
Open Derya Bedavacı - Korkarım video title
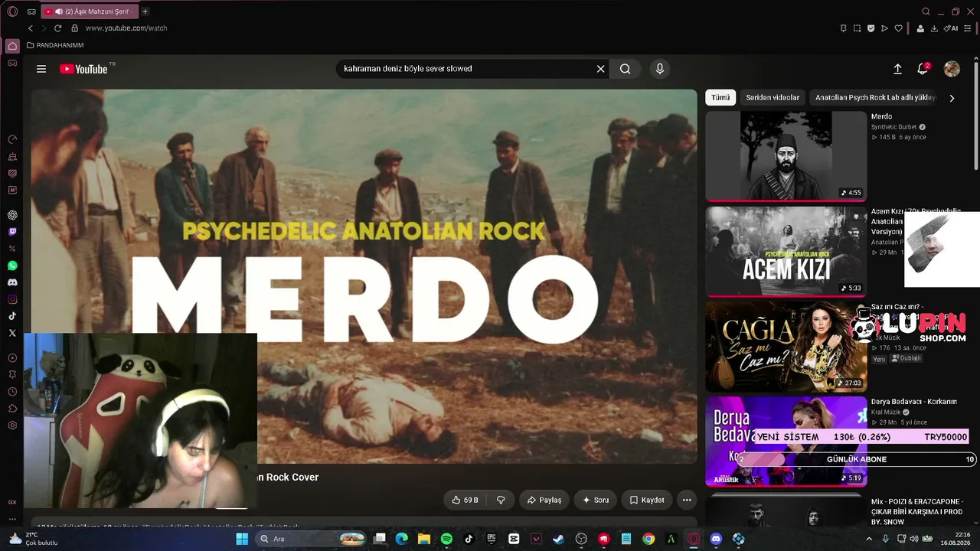tap(914, 402)
